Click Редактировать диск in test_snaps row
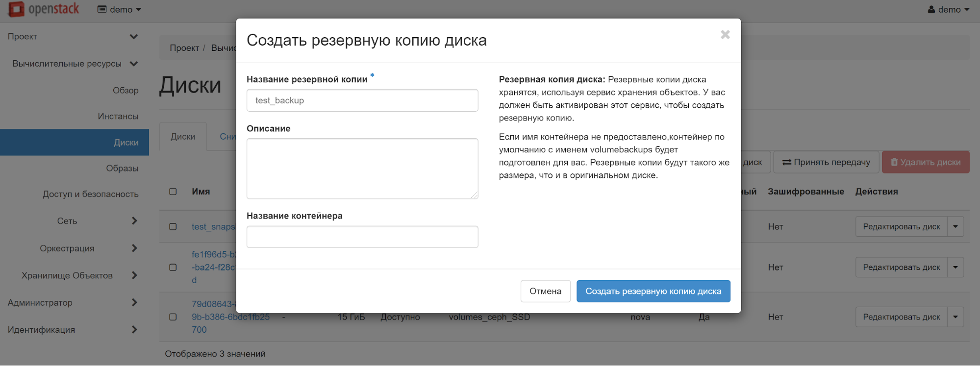Viewport: 980px width, 366px height. pyautogui.click(x=902, y=227)
